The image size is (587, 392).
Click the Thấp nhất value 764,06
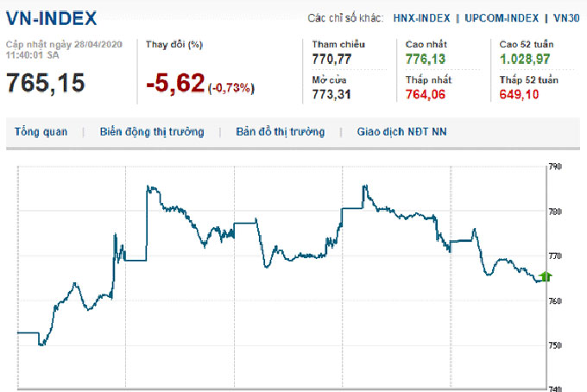(x=426, y=94)
